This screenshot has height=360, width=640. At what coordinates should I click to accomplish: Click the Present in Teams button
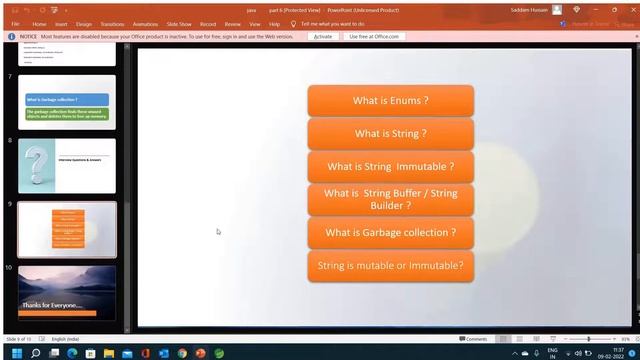coord(586,24)
